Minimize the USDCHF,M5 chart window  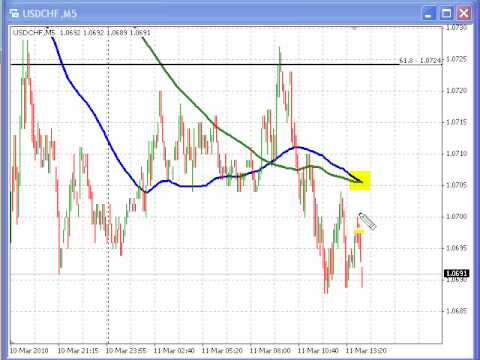point(429,14)
